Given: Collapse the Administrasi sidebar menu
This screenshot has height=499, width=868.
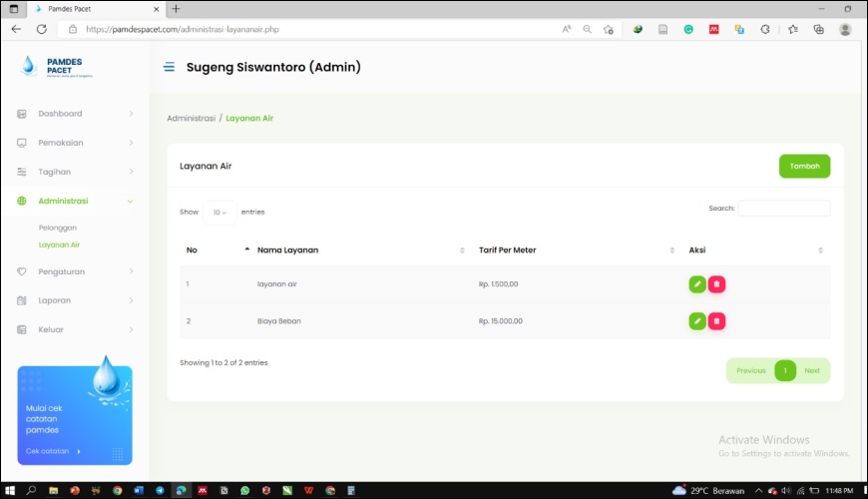Looking at the screenshot, I should click(76, 201).
